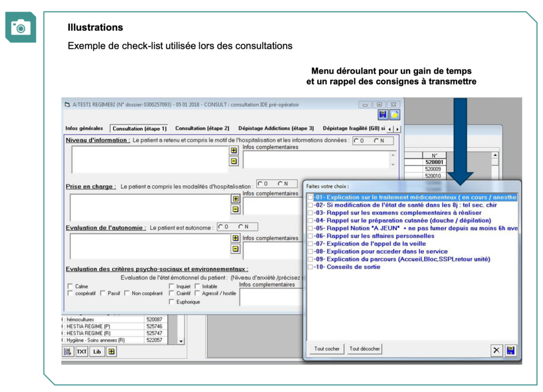Viewport: 543px width, 392px height.
Task: Click the minus icon in Prise en charge
Action: pyautogui.click(x=235, y=209)
